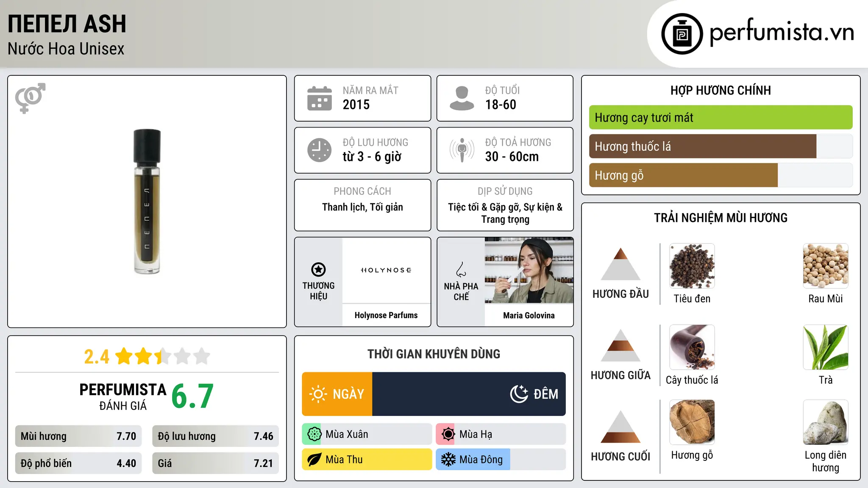Click the style text Thanh lịch, Tối giản

click(x=362, y=207)
